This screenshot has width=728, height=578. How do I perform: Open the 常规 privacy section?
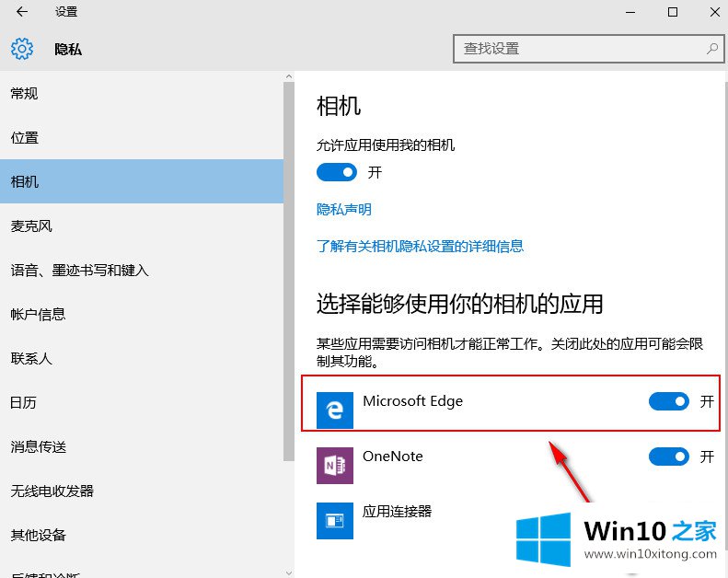tap(142, 93)
